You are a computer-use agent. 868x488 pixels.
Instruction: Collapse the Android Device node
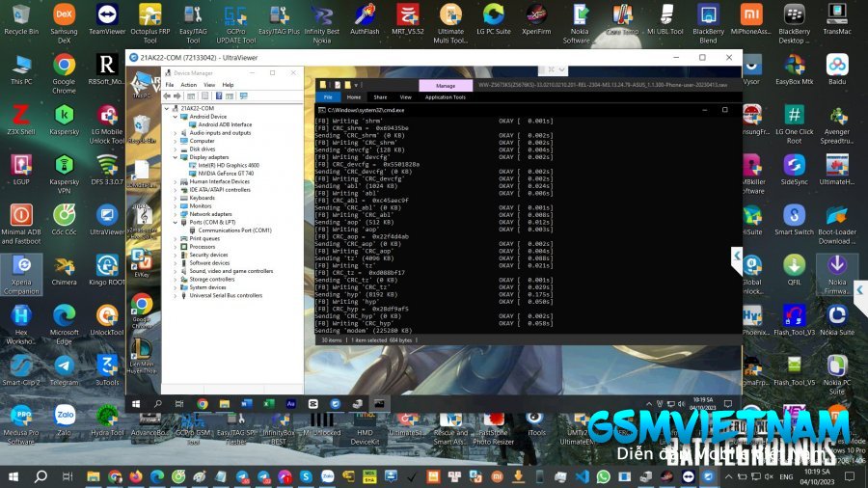click(176, 117)
